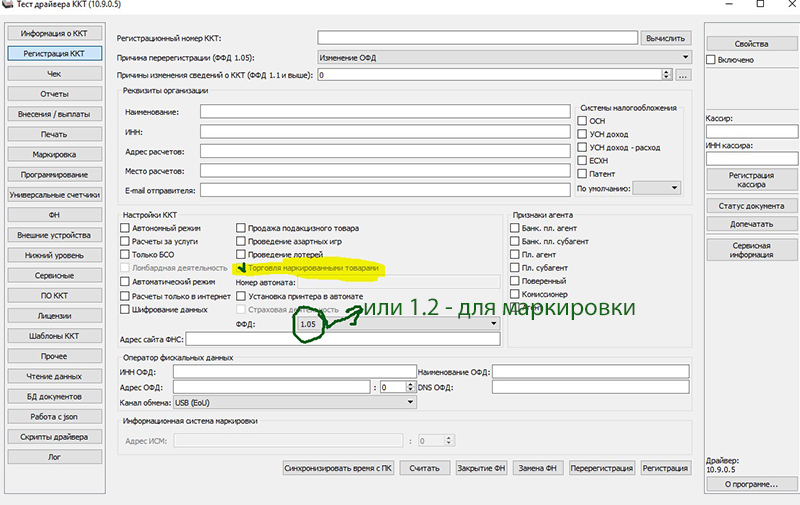Tick the ОСН taxation system checkbox

pyautogui.click(x=582, y=121)
